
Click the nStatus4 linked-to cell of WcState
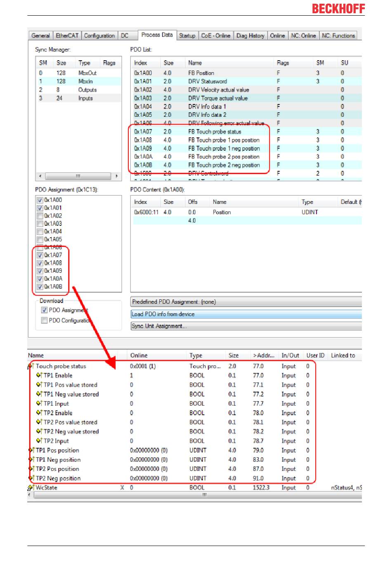pyautogui.click(x=346, y=487)
